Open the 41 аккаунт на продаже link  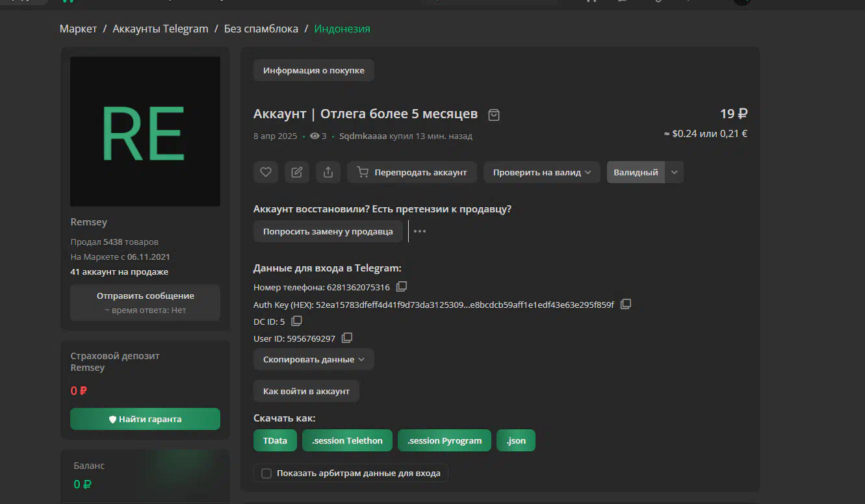(x=119, y=271)
